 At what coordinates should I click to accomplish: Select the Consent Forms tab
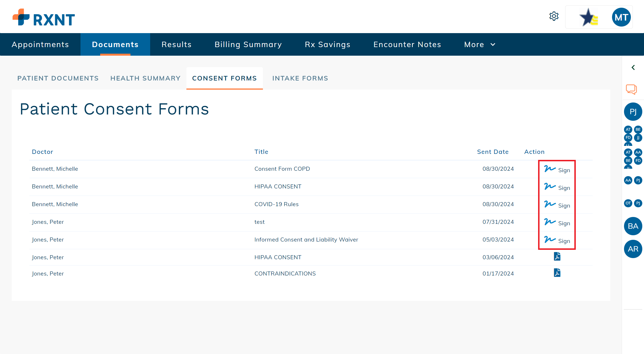pos(224,78)
